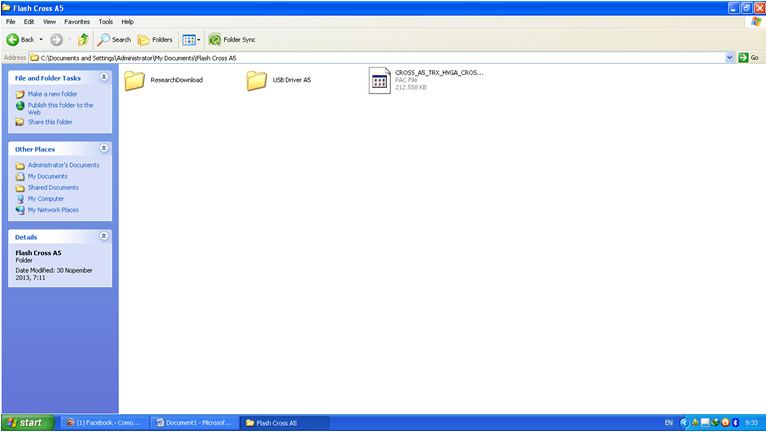766x432 pixels.
Task: Click inside the Address bar path field
Action: click(377, 58)
